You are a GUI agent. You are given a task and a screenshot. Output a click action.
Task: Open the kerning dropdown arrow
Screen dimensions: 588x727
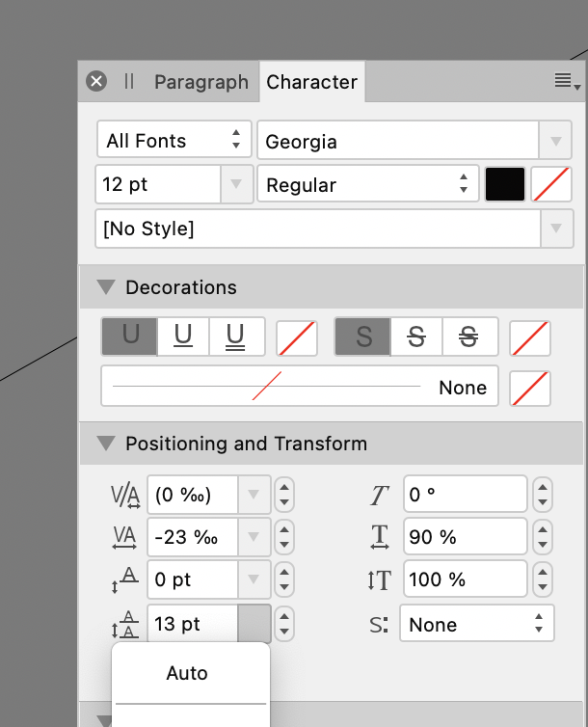pos(254,495)
